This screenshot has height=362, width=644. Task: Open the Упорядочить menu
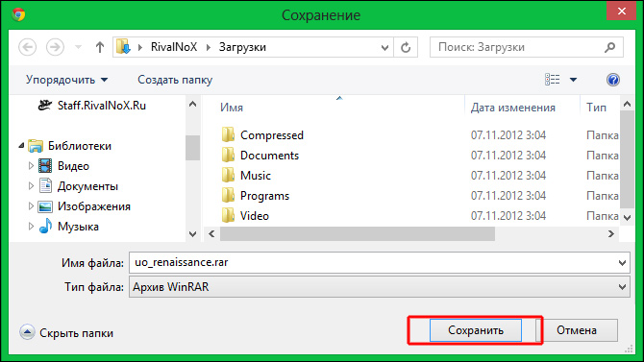(x=67, y=80)
